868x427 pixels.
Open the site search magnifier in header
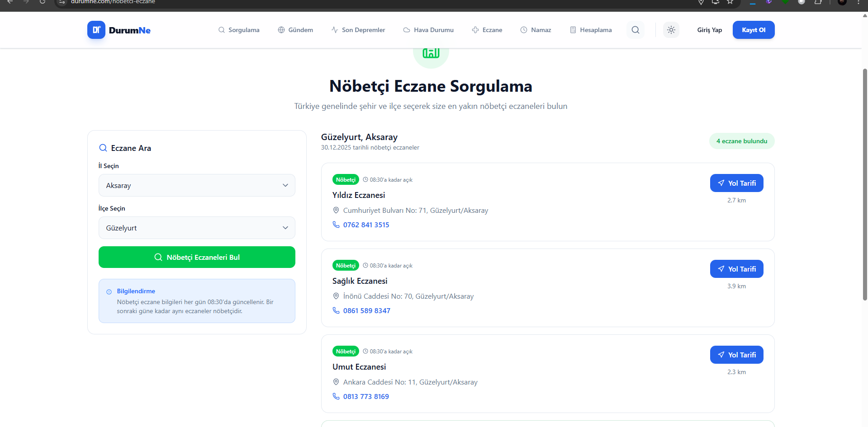click(x=636, y=30)
